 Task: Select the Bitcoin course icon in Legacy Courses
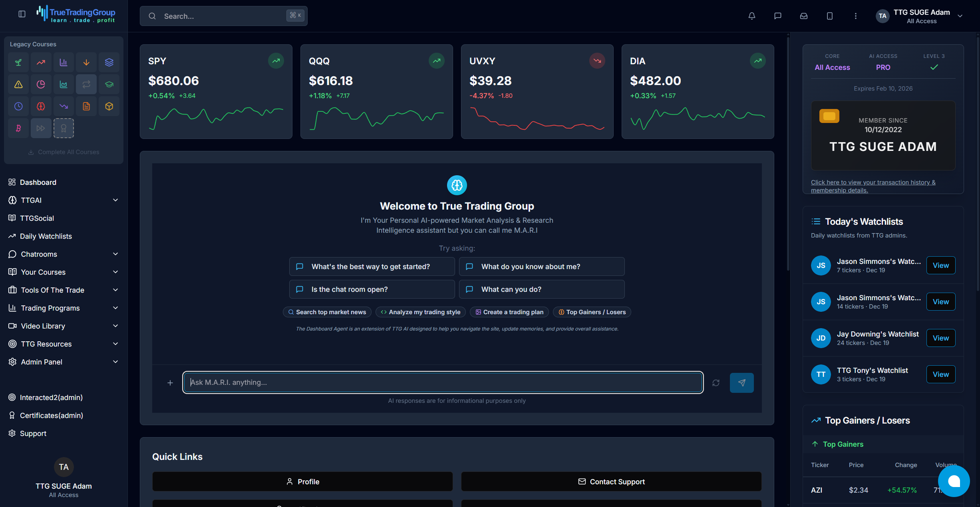click(x=18, y=128)
